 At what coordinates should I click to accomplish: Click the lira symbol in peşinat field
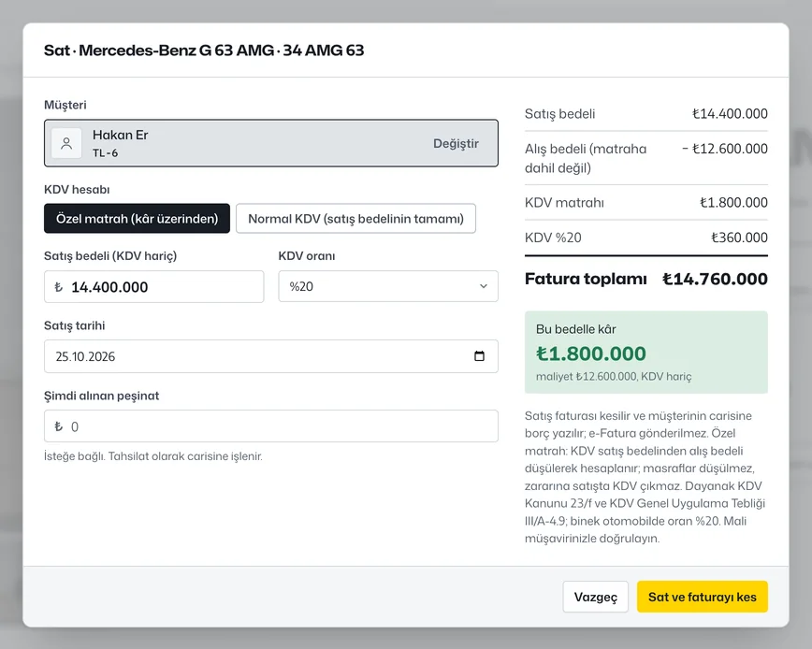(59, 426)
